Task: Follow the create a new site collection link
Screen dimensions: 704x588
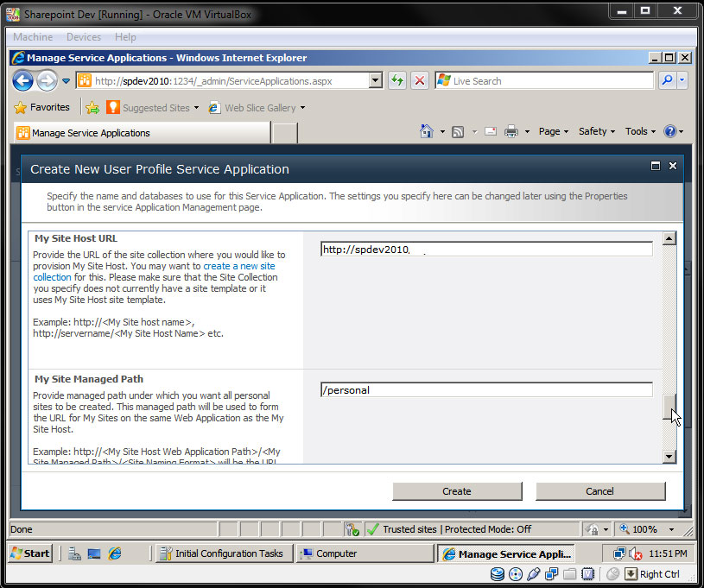Action: [154, 272]
